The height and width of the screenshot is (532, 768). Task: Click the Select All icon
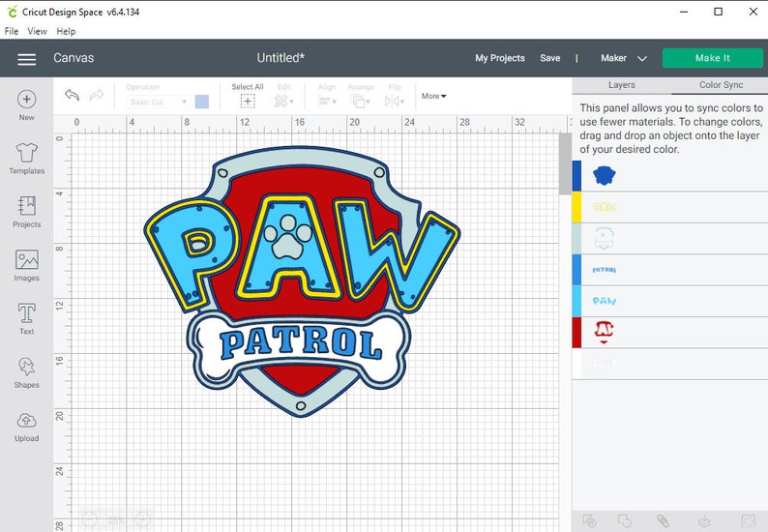(x=248, y=102)
